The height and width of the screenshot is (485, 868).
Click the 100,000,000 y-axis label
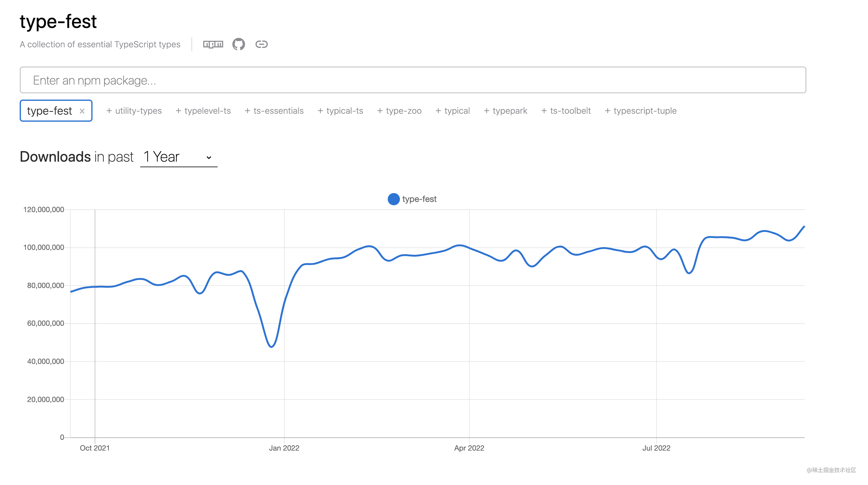[43, 247]
